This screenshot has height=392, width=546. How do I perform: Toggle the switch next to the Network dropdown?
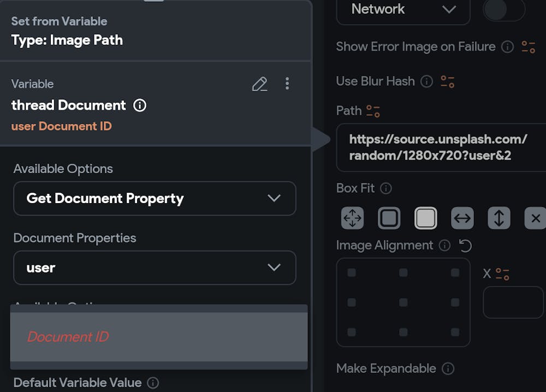[x=503, y=10]
